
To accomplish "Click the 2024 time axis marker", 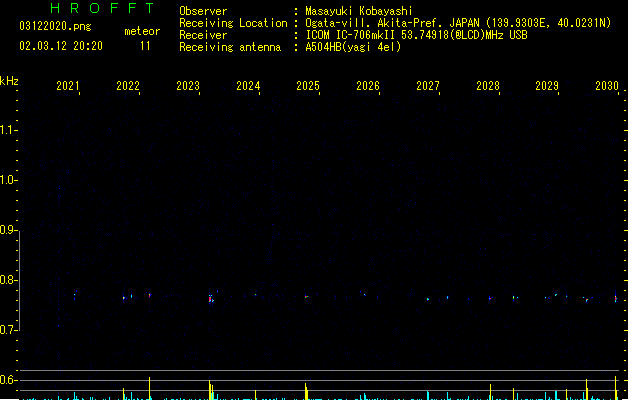I will click(248, 86).
